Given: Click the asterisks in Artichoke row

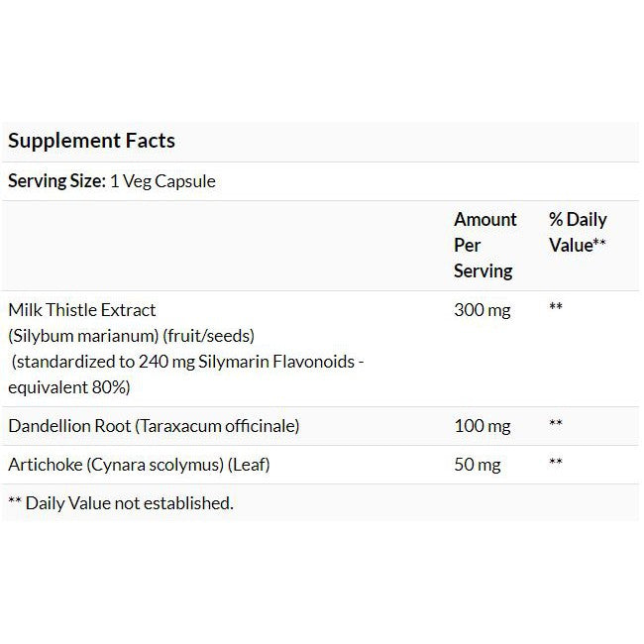Looking at the screenshot, I should [556, 464].
